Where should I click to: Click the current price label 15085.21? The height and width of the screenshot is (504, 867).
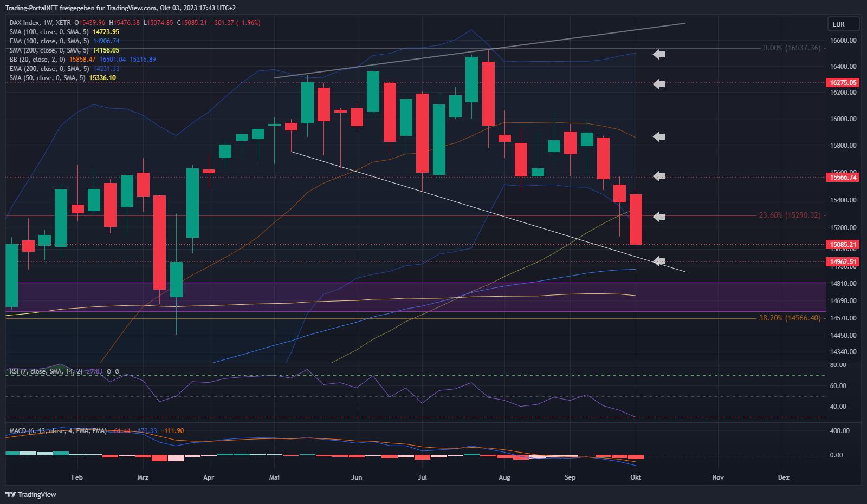click(x=844, y=245)
